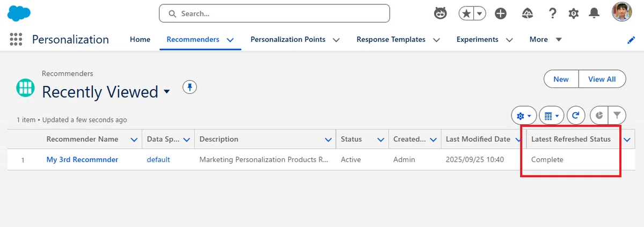Open the Created By column menu chevron

coord(433,140)
